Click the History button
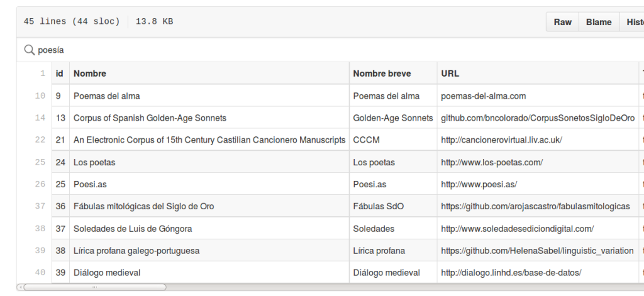This screenshot has height=296, width=644. (632, 22)
